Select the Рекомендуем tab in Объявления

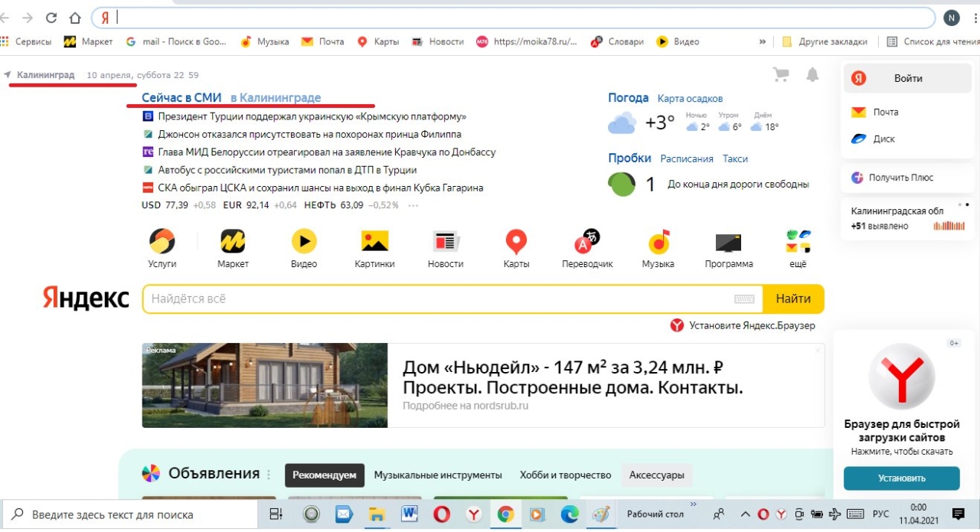(325, 475)
